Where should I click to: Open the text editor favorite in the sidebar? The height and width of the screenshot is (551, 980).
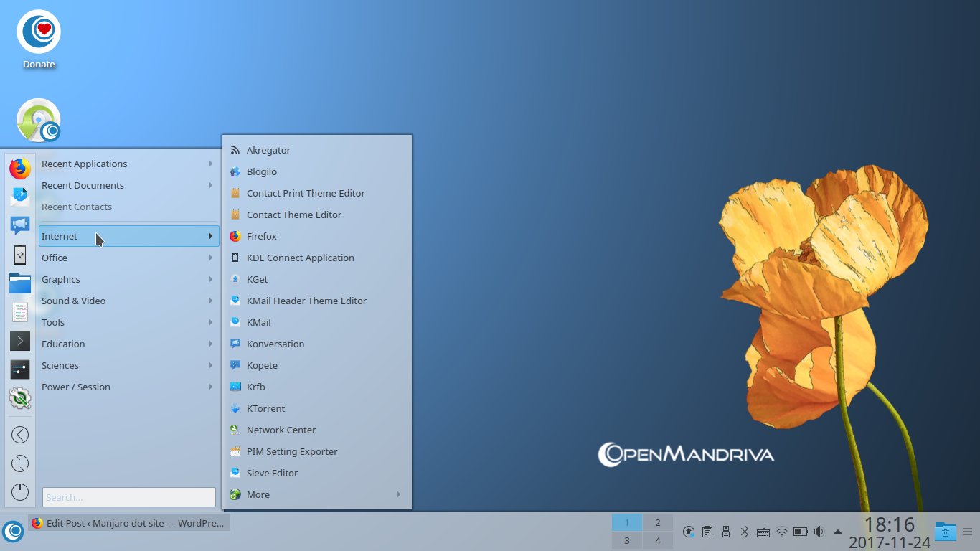pyautogui.click(x=20, y=312)
